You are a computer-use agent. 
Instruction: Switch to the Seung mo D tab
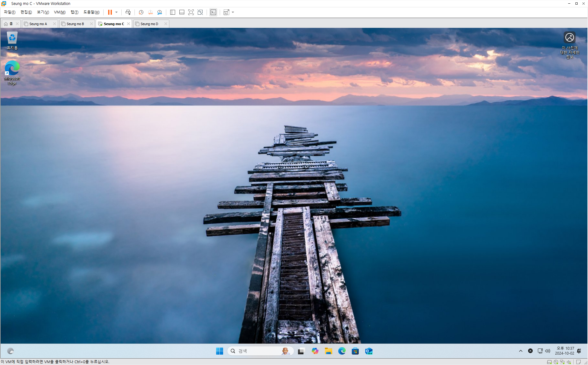[149, 24]
